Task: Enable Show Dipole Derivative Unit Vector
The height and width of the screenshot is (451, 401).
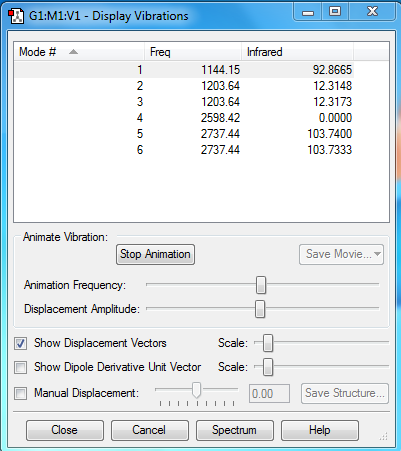Action: 20,367
